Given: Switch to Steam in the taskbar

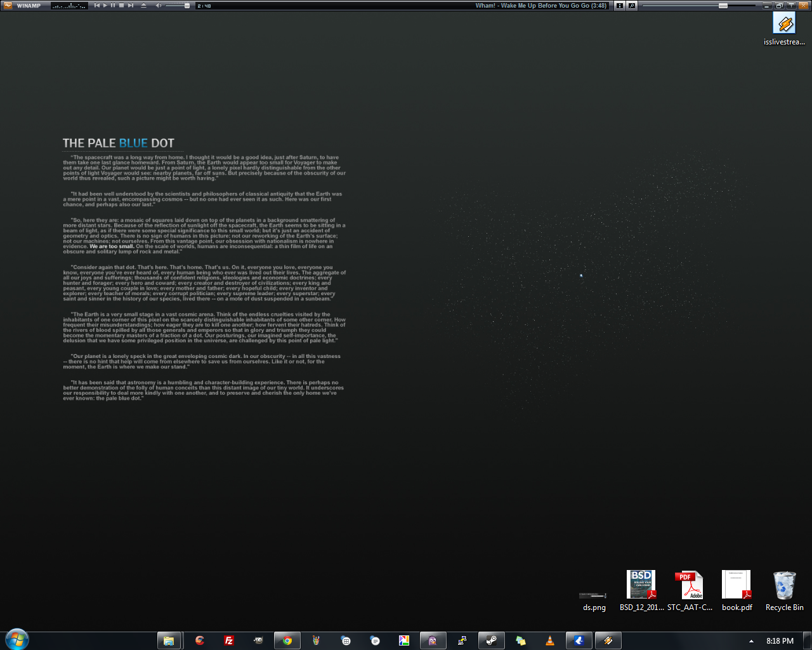Looking at the screenshot, I should coord(491,640).
